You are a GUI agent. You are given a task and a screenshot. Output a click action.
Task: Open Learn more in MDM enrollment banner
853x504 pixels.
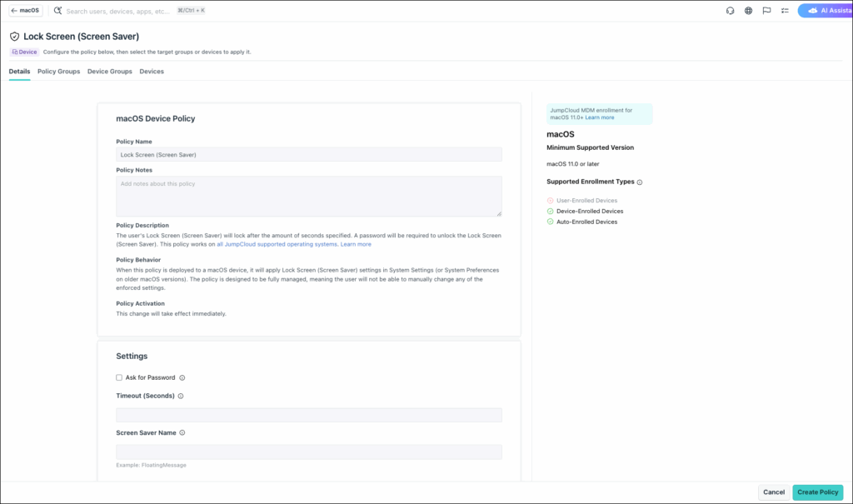tap(600, 117)
